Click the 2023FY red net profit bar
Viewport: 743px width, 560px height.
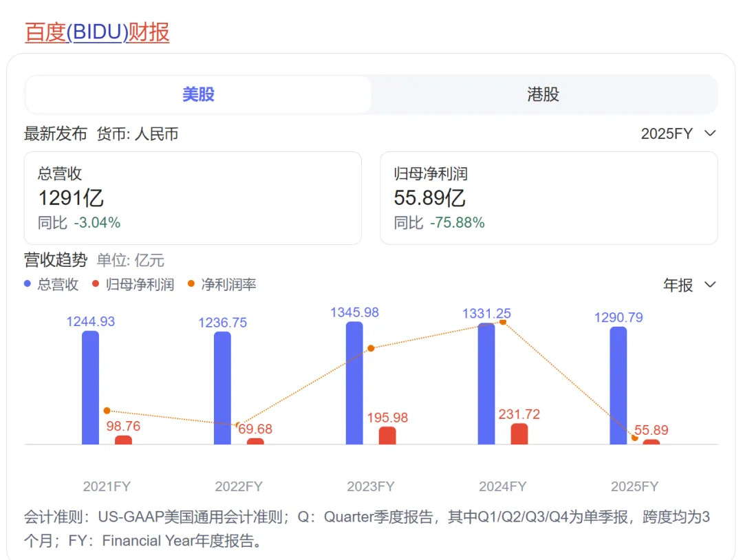(x=387, y=435)
